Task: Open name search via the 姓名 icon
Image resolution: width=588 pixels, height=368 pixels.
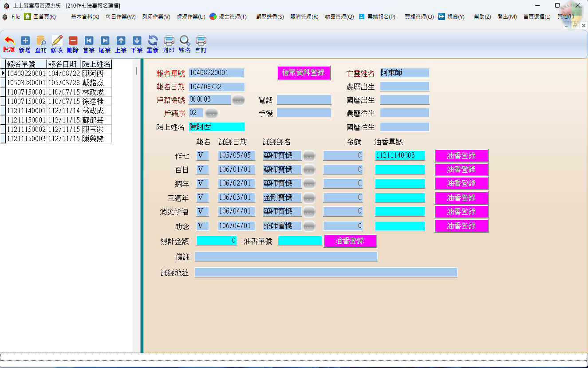Action: click(184, 43)
